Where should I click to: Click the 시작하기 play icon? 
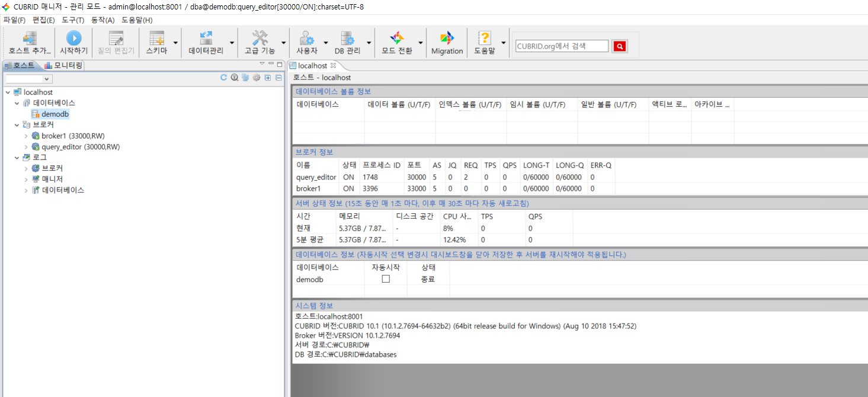73,38
